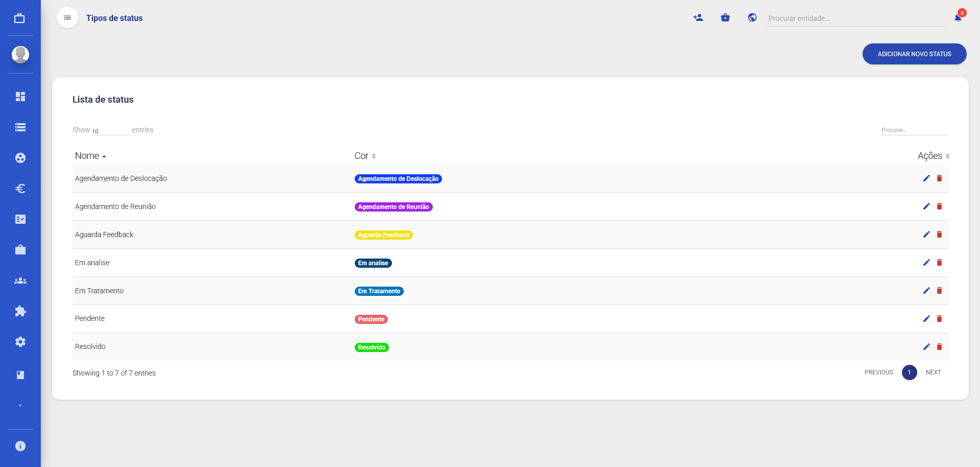Open the globe icon in top bar
The image size is (980, 467).
(752, 18)
